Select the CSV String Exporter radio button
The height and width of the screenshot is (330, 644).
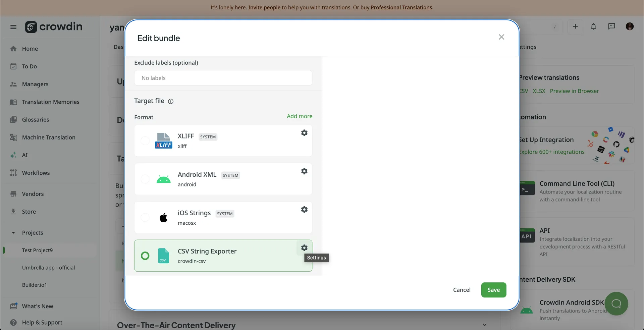tap(145, 256)
